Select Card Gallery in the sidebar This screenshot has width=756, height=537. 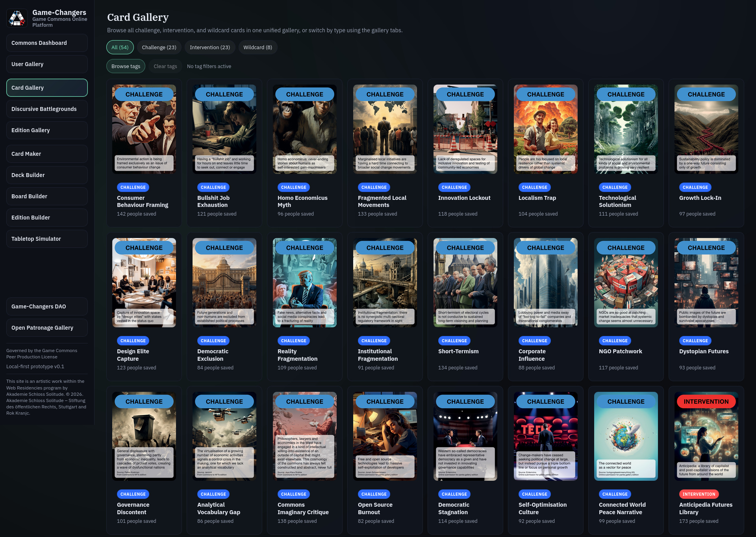tap(47, 88)
